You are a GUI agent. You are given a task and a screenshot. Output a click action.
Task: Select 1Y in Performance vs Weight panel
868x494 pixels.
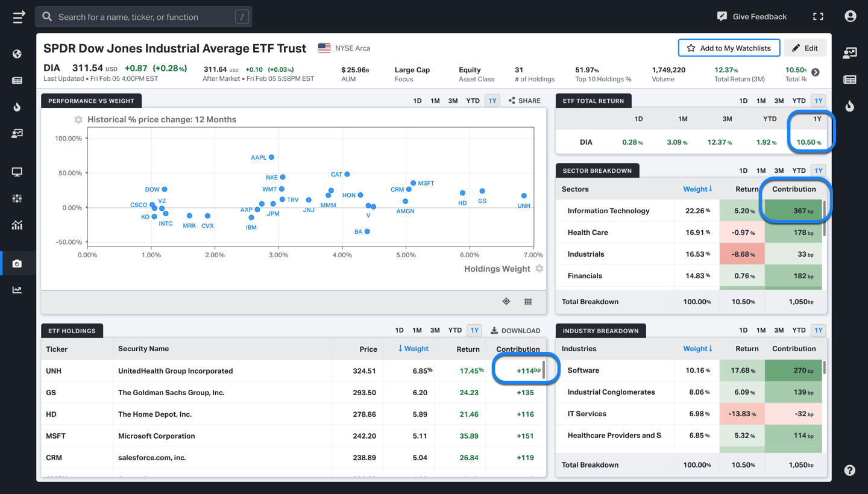tap(492, 101)
